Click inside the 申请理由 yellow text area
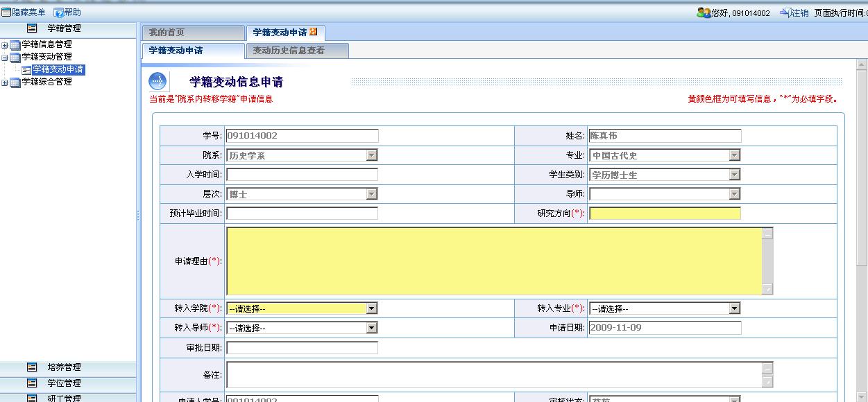The height and width of the screenshot is (402, 868). pyautogui.click(x=493, y=261)
